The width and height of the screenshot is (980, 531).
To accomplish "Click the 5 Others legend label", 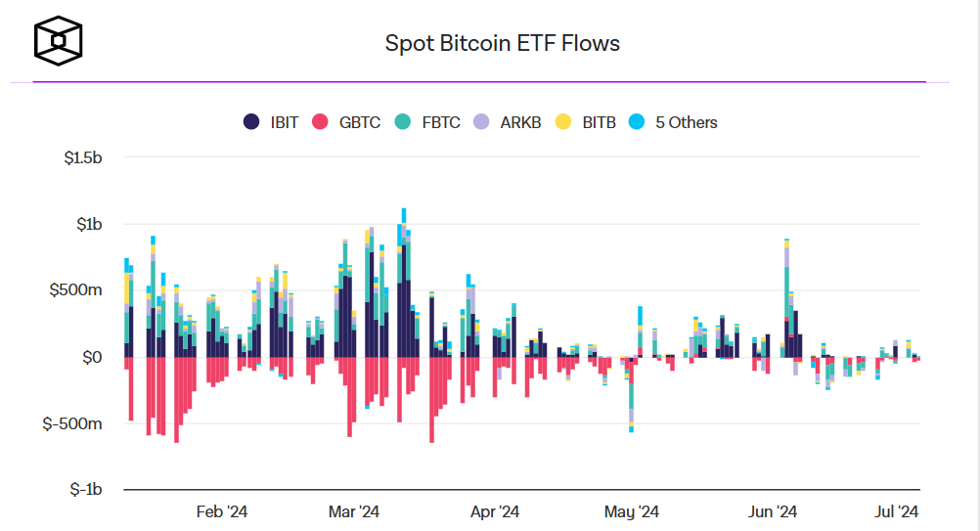I will click(687, 122).
